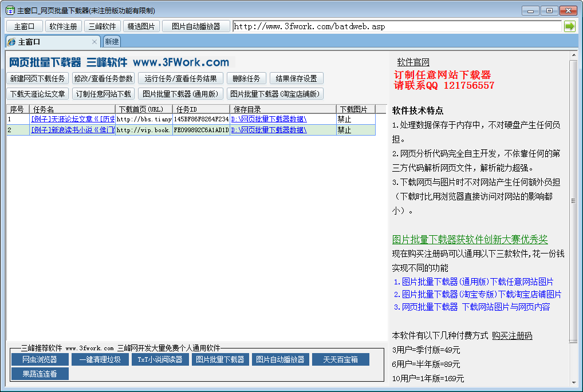Click the 网虫浏览器 button
583x392 pixels.
40,359
